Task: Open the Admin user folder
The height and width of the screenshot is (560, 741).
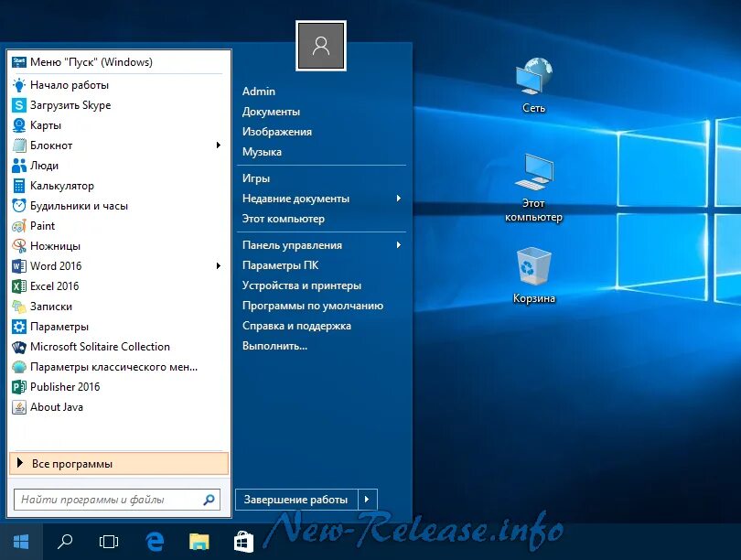Action: (259, 92)
